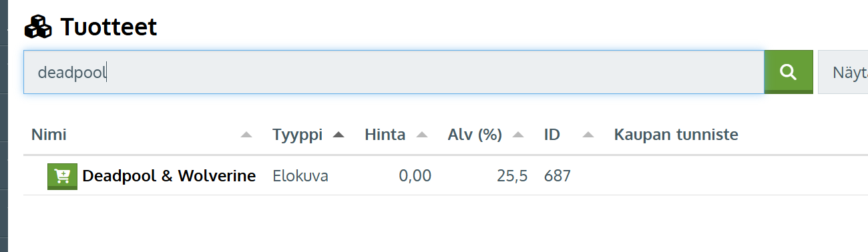868x252 pixels.
Task: Click the sort arrow next to ID
Action: pyautogui.click(x=588, y=135)
